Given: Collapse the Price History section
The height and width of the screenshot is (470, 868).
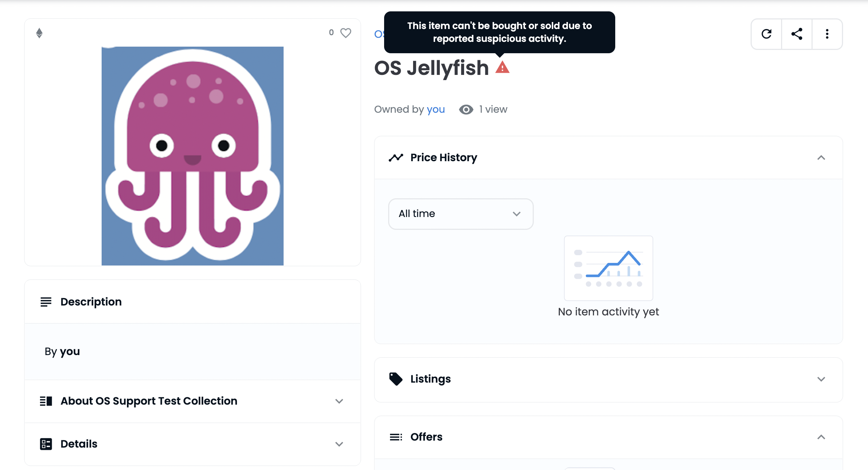Looking at the screenshot, I should coord(821,158).
